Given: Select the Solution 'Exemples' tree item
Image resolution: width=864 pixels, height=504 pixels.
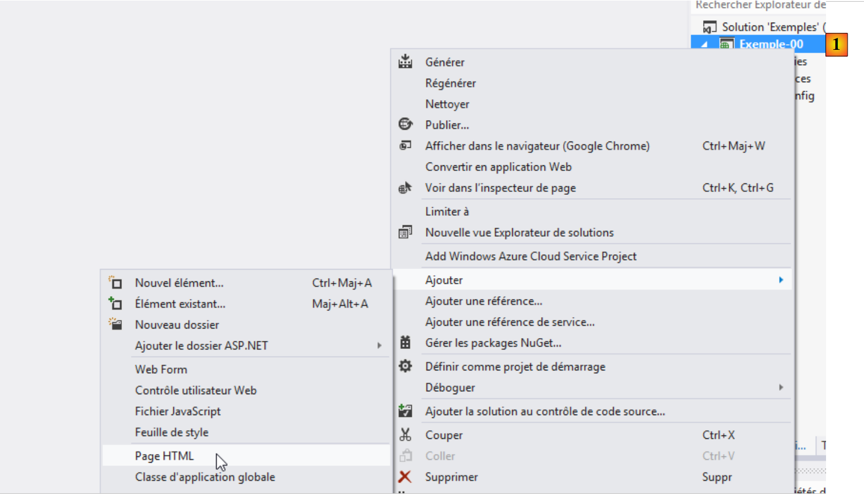Looking at the screenshot, I should pyautogui.click(x=769, y=27).
